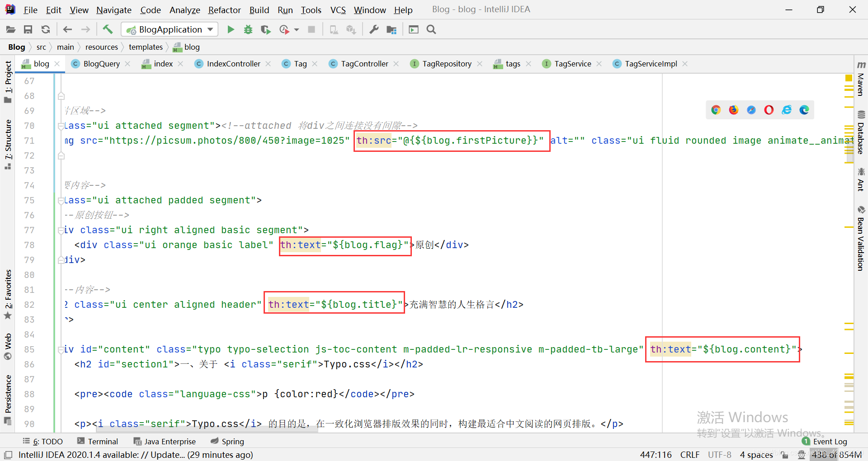Image resolution: width=868 pixels, height=461 pixels.
Task: Open the VCS menu
Action: [x=338, y=10]
